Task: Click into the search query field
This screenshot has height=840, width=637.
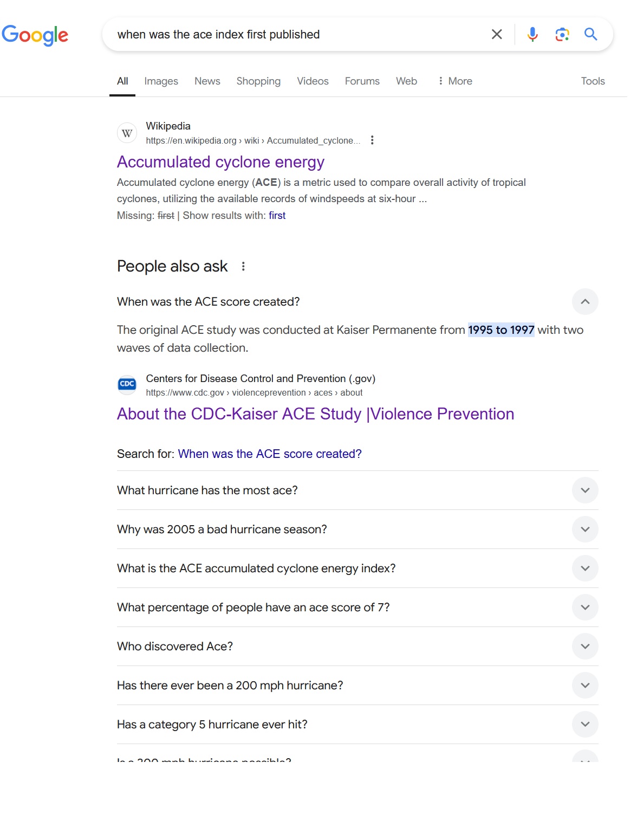Action: pyautogui.click(x=298, y=35)
